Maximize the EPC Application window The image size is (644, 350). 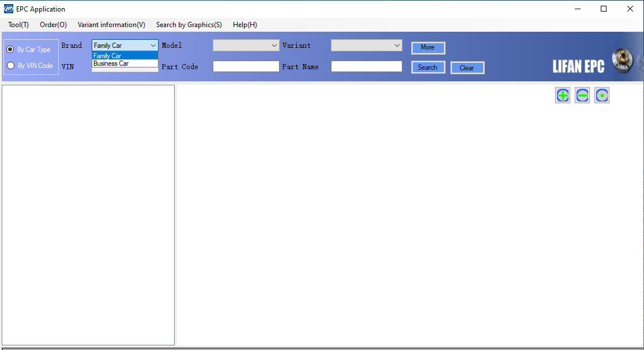point(603,9)
